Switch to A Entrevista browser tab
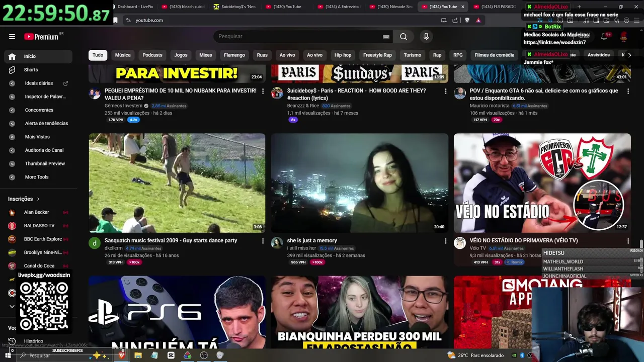The image size is (644, 362). click(339, 7)
